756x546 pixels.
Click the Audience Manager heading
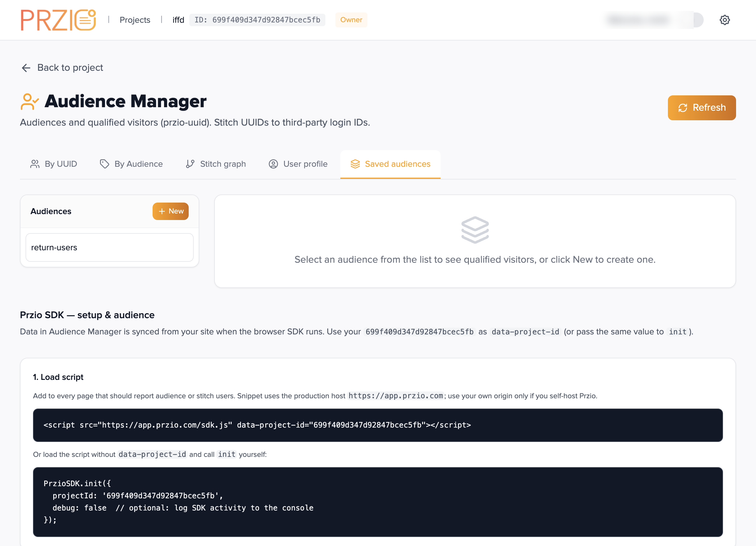coord(126,101)
